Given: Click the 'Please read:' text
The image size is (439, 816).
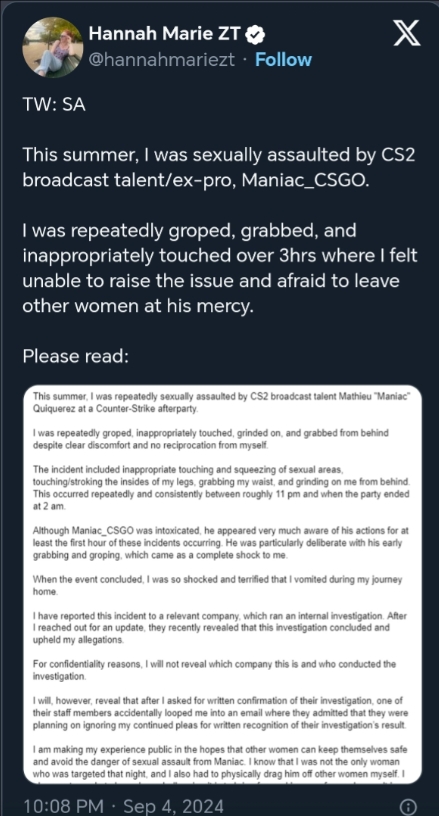Looking at the screenshot, I should pos(75,356).
